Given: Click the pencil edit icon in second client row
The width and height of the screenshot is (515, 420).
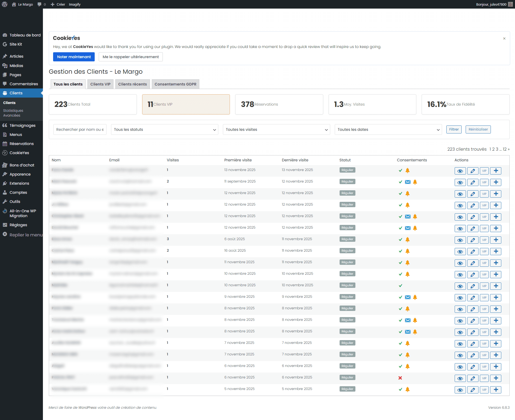Looking at the screenshot, I should pyautogui.click(x=473, y=183).
